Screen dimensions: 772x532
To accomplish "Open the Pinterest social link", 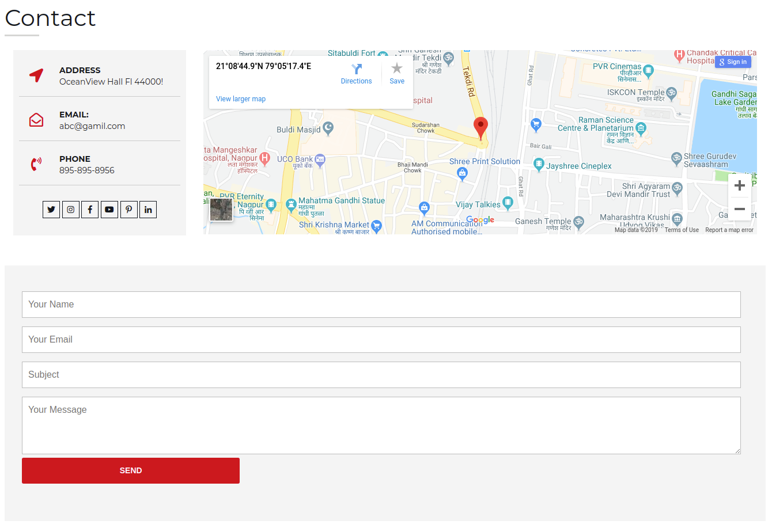I will (x=128, y=210).
